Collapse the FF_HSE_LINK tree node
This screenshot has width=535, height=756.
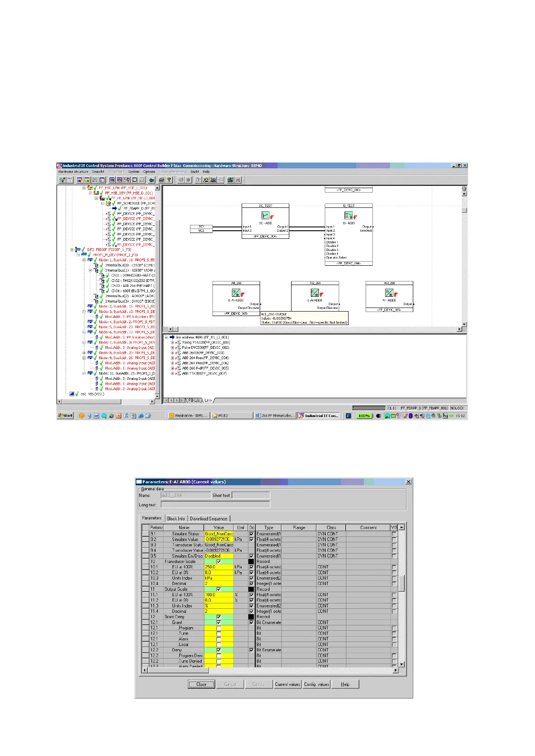(x=84, y=188)
